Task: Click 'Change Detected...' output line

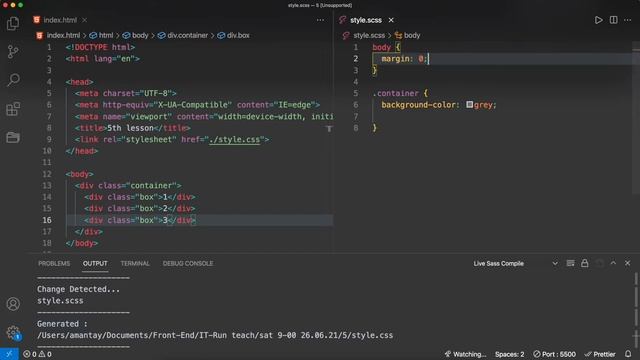Action: point(78,289)
